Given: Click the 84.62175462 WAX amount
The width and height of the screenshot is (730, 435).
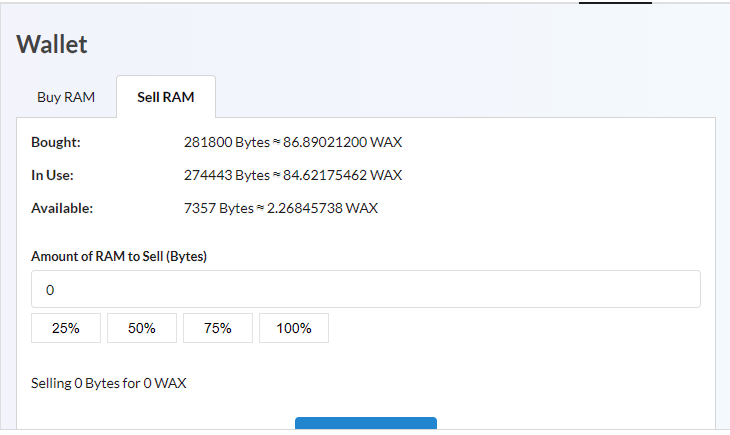Looking at the screenshot, I should click(342, 175).
